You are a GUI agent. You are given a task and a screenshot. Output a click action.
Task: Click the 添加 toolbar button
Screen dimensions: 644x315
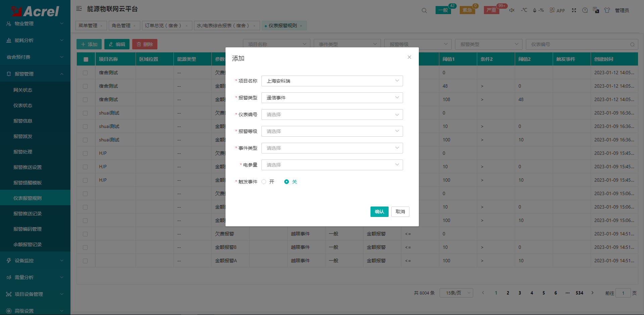point(89,44)
